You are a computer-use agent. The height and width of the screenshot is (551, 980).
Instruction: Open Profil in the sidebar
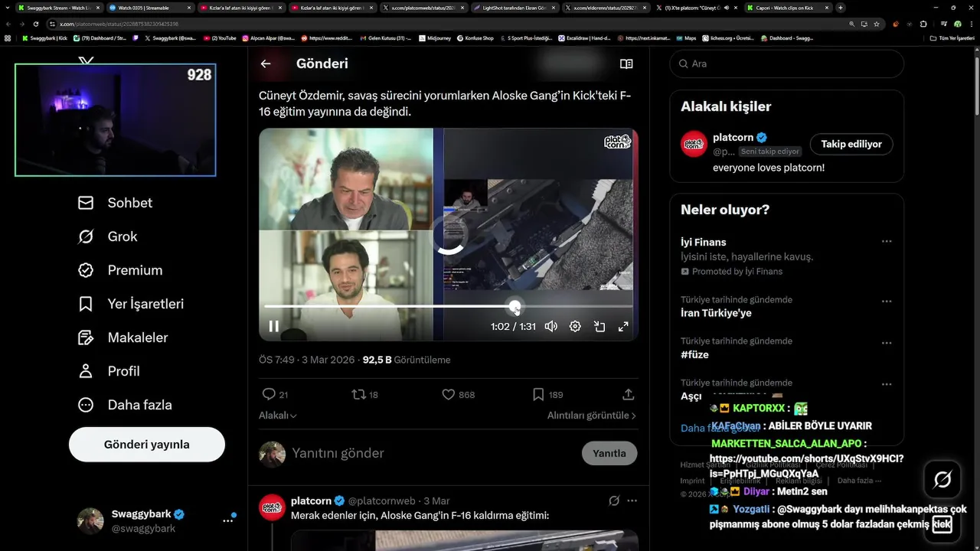pos(109,371)
